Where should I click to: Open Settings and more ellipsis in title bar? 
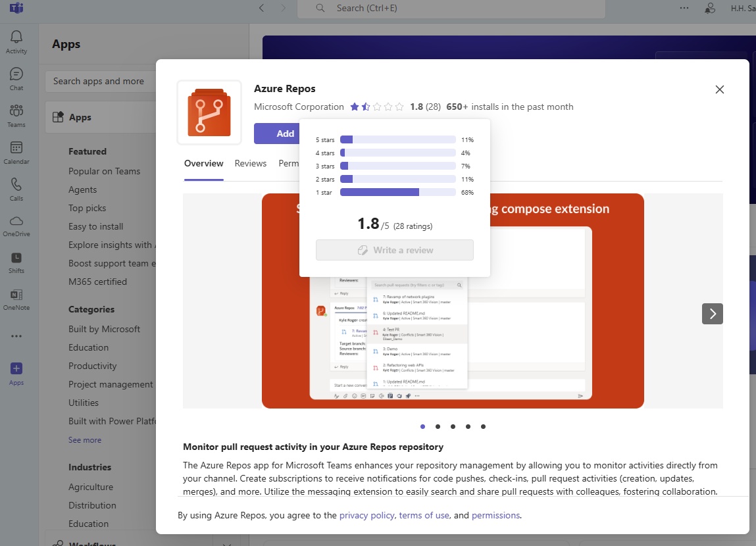[684, 8]
